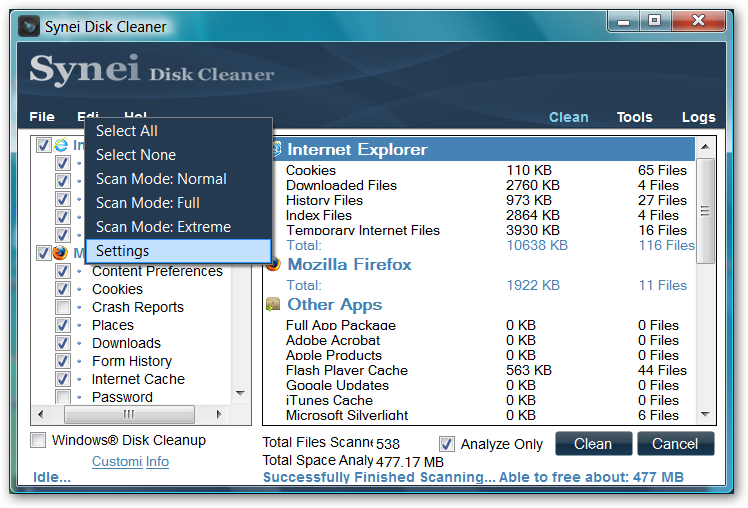Image resolution: width=748 pixels, height=508 pixels.
Task: Click the Mozilla Firefox results heading
Action: click(x=349, y=264)
